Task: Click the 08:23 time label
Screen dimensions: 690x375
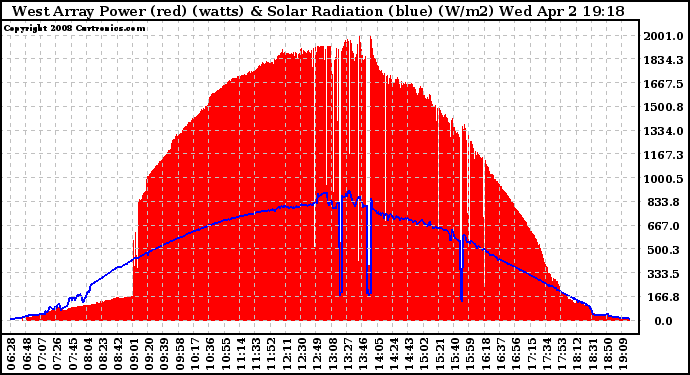Action: pyautogui.click(x=103, y=354)
